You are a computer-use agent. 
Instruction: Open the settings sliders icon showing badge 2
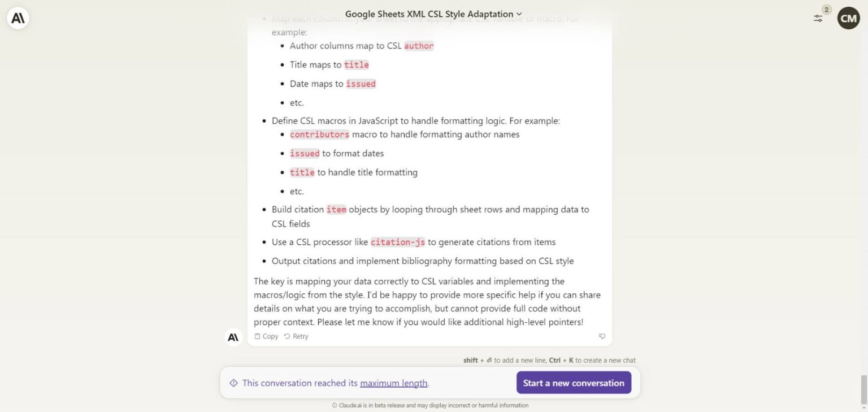click(x=818, y=18)
